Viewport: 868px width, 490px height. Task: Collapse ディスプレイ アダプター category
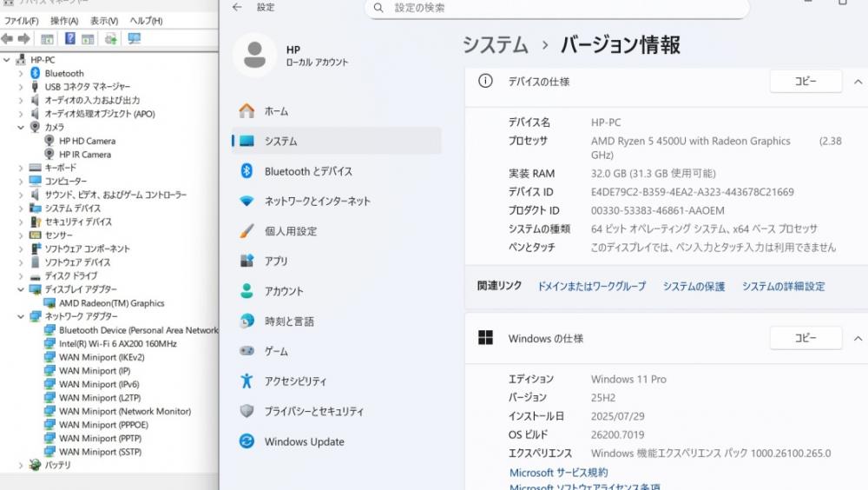coord(21,289)
